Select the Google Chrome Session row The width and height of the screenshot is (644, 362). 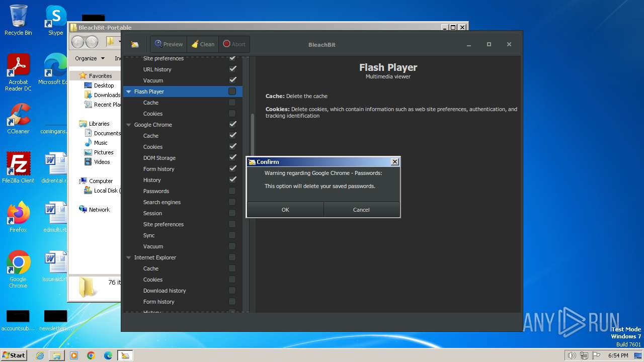(x=183, y=213)
